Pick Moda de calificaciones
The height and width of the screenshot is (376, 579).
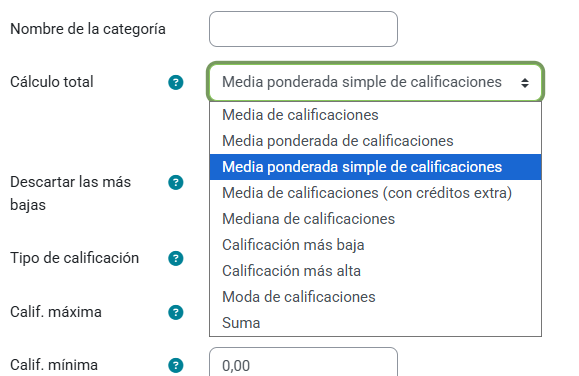tap(375, 297)
